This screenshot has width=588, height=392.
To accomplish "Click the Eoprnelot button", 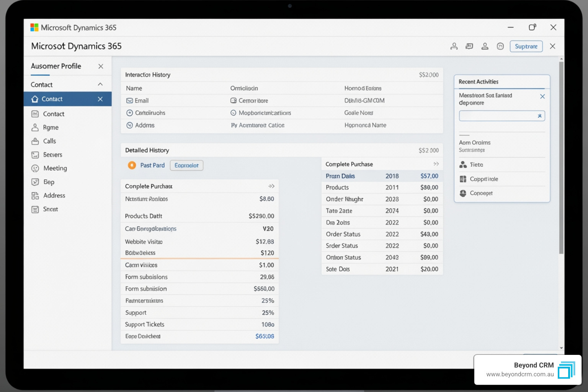I will point(187,165).
